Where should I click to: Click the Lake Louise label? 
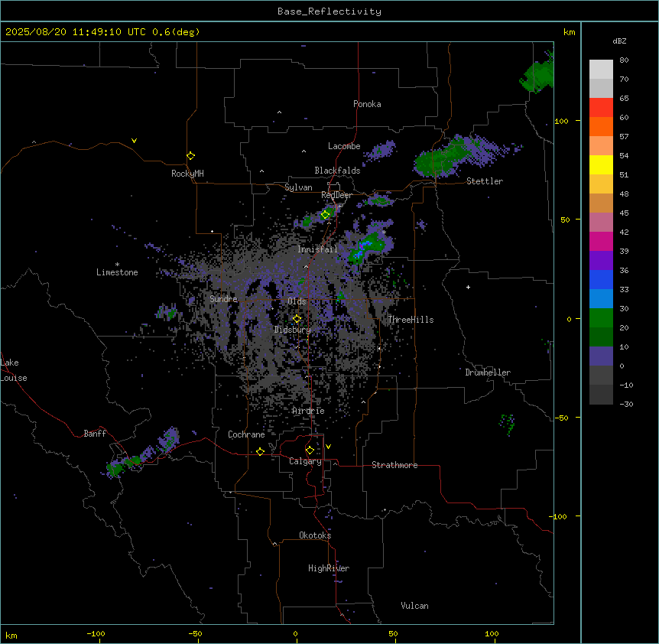point(14,370)
